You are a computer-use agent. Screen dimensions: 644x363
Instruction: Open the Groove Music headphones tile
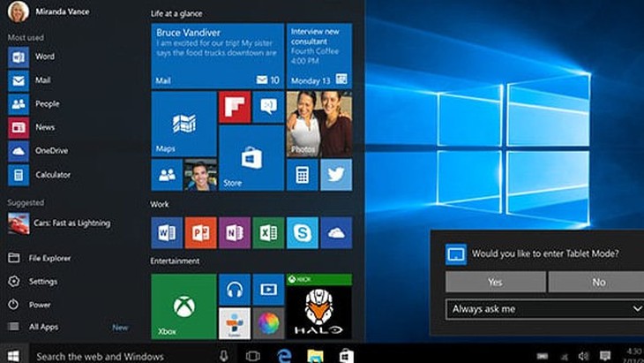click(x=235, y=290)
